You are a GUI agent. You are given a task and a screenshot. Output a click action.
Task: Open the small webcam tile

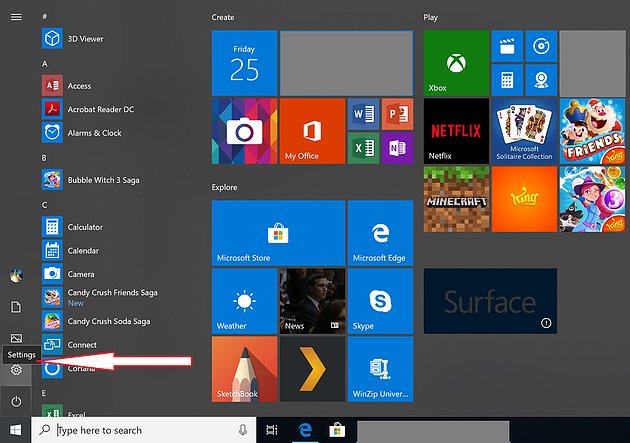pyautogui.click(x=541, y=80)
